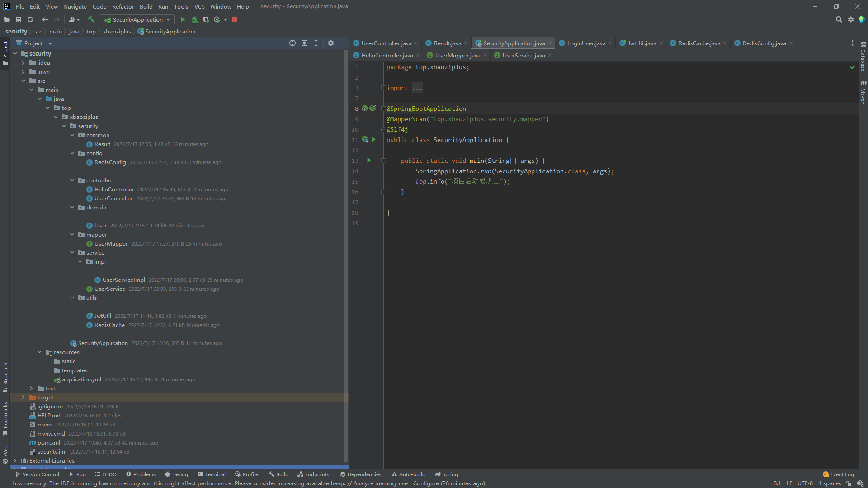
Task: Navigate Back arrow in toolbar
Action: click(45, 19)
